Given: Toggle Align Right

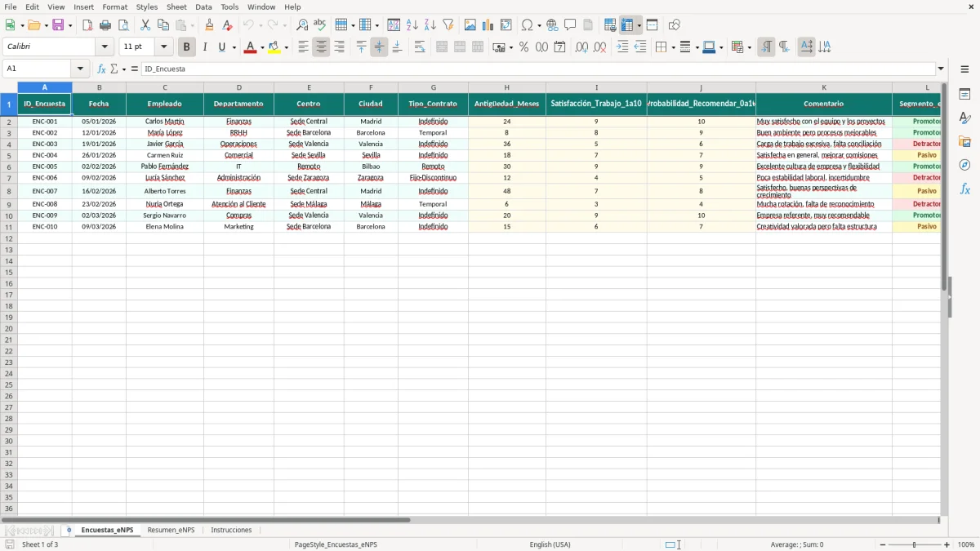Looking at the screenshot, I should pos(340,47).
